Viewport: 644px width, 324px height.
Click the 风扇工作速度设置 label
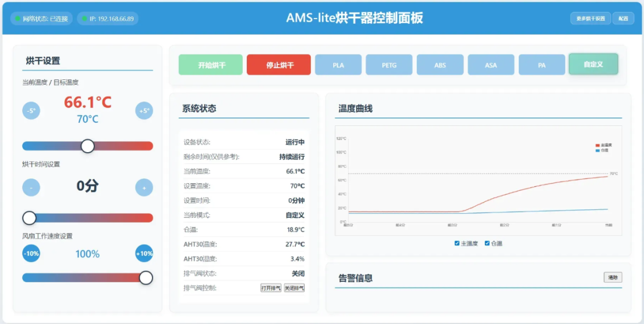pyautogui.click(x=48, y=236)
